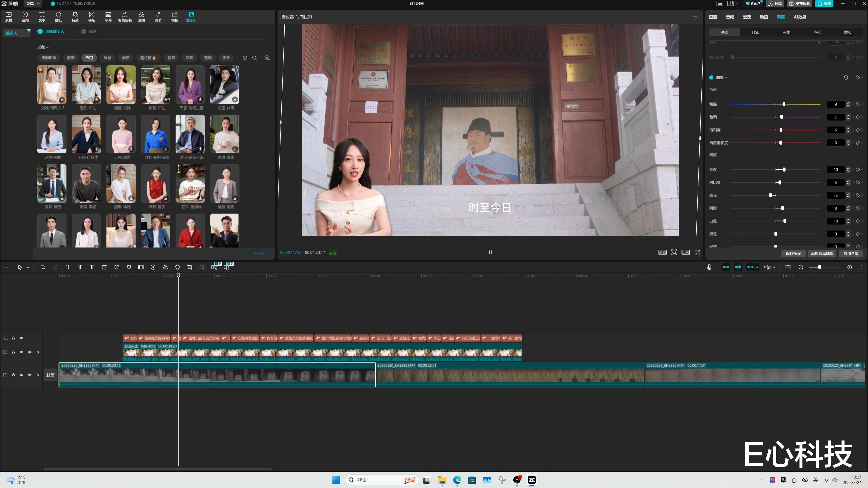Expand the selection tool dropdown arrow

28,267
